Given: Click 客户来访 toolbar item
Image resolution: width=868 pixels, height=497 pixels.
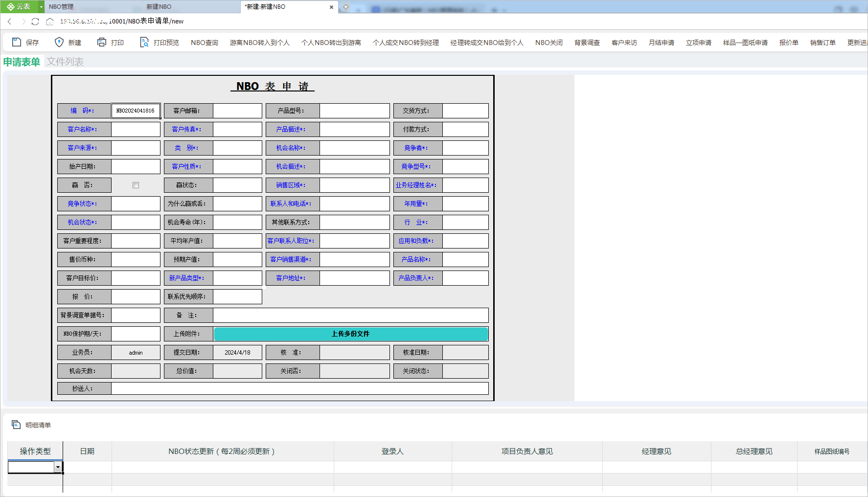Looking at the screenshot, I should coord(624,43).
